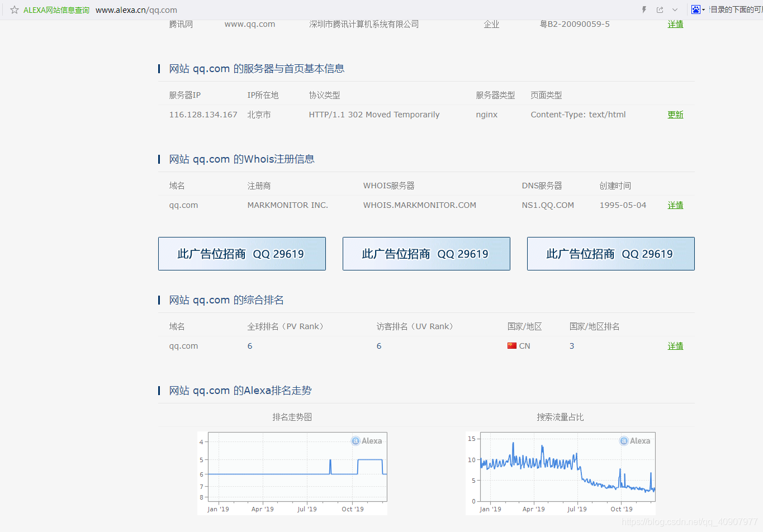
Task: Click the ALEXA网站信息查询 site label
Action: pyautogui.click(x=56, y=10)
